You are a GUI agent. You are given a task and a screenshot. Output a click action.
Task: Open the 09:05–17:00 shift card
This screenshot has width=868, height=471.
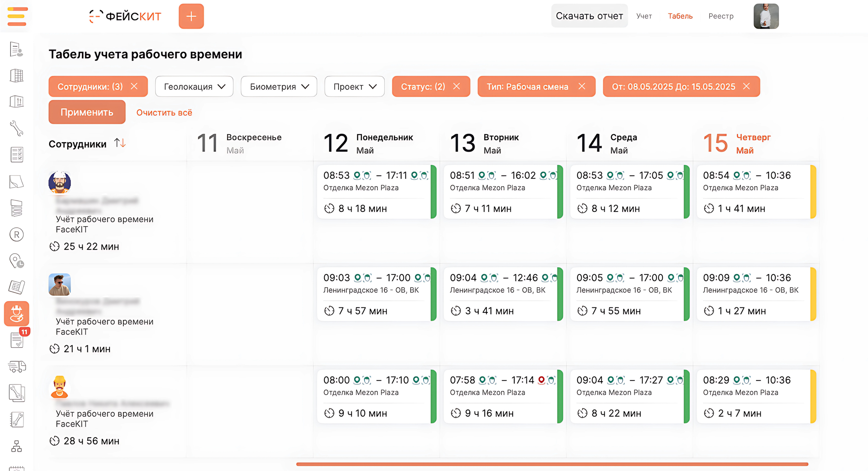pos(630,294)
